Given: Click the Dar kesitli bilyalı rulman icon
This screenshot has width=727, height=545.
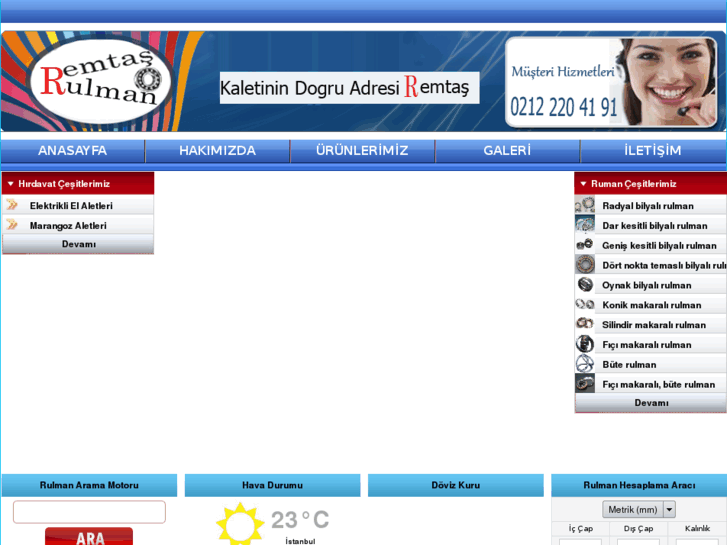Looking at the screenshot, I should [x=585, y=224].
